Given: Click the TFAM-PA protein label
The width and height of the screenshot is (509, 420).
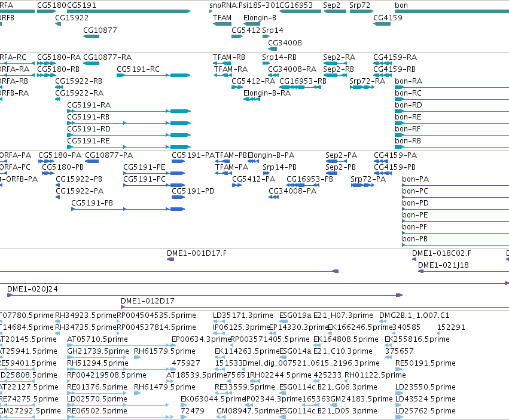Looking at the screenshot, I should click(232, 167).
